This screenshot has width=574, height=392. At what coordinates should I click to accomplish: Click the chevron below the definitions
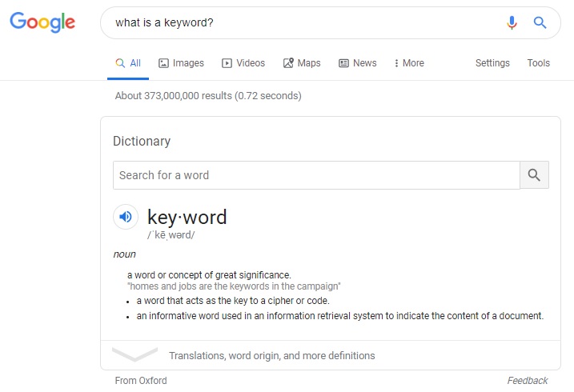tap(134, 354)
